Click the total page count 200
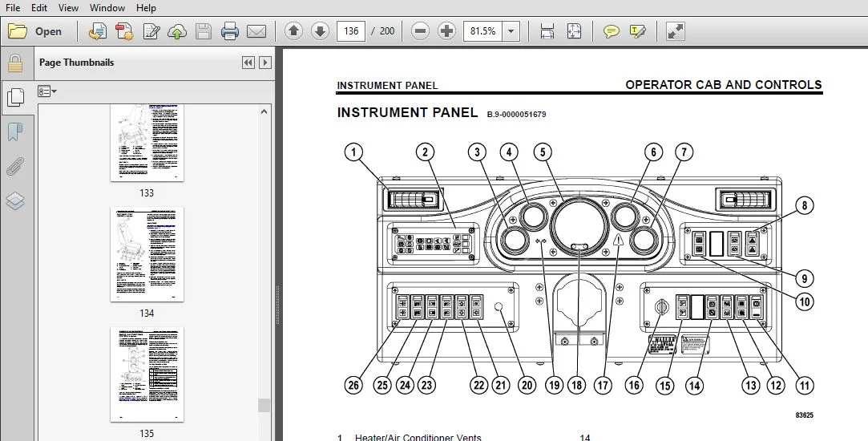This screenshot has width=868, height=441. pyautogui.click(x=387, y=31)
